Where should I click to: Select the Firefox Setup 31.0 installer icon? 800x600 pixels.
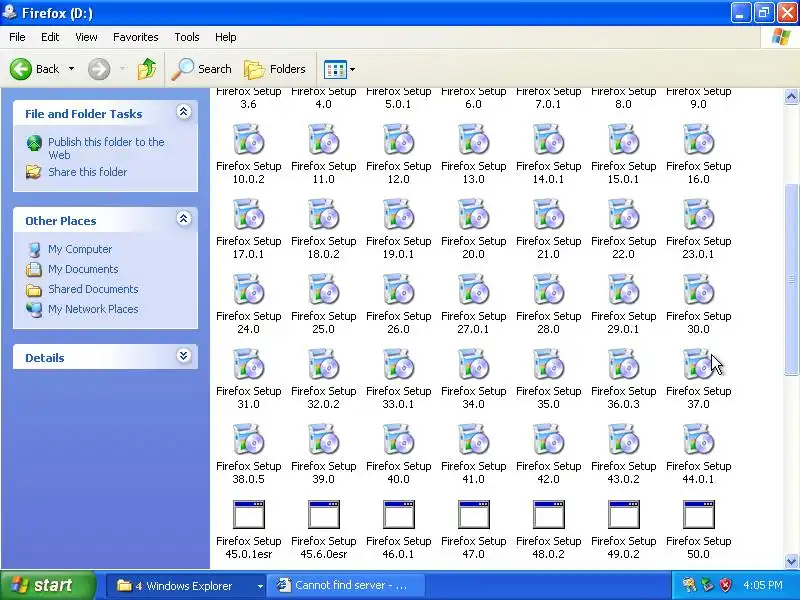[248, 364]
